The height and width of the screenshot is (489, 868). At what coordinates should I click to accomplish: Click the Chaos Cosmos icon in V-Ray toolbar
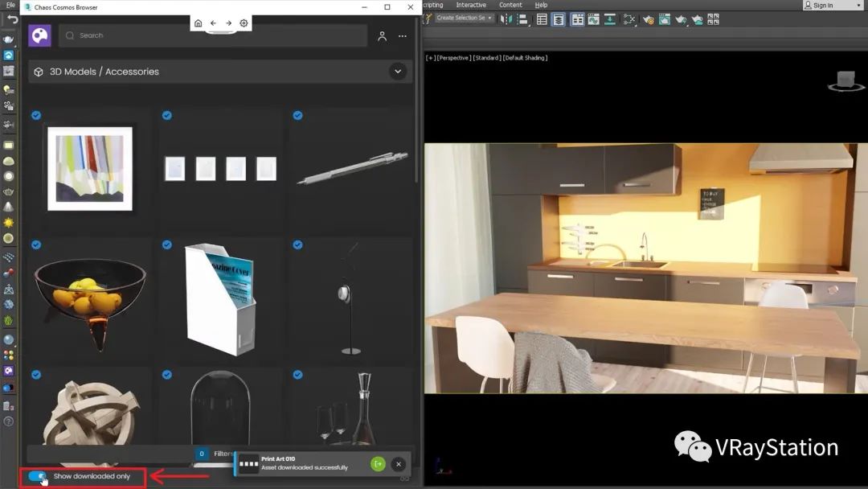click(8, 371)
